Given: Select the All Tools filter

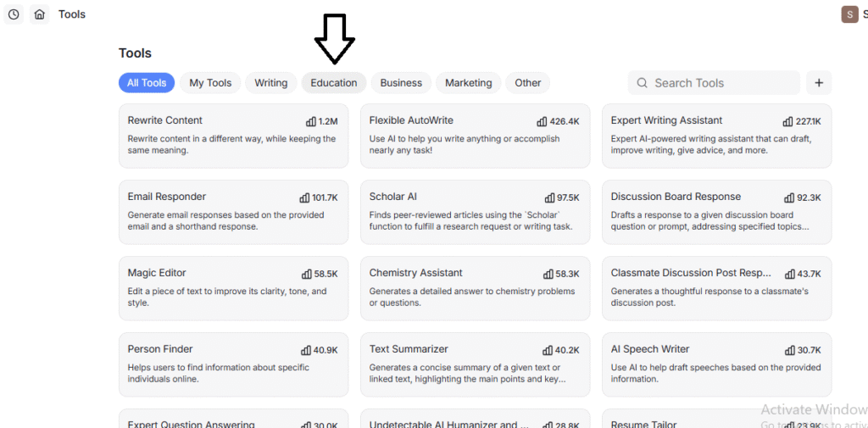Looking at the screenshot, I should tap(147, 83).
